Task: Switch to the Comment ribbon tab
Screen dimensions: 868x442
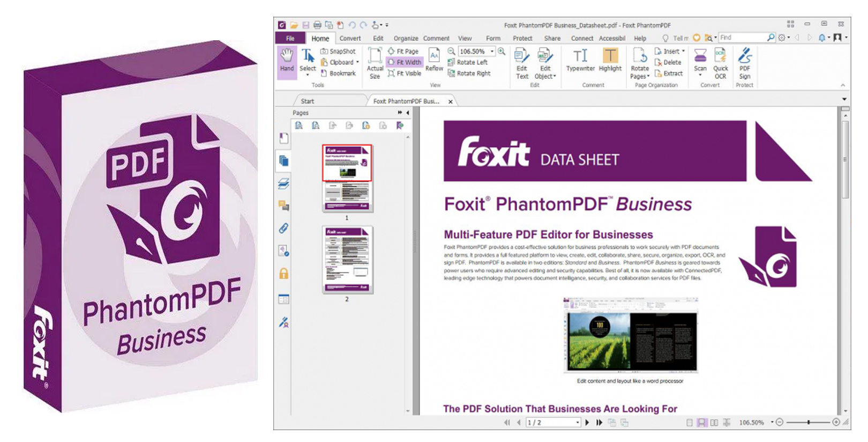Action: tap(436, 38)
